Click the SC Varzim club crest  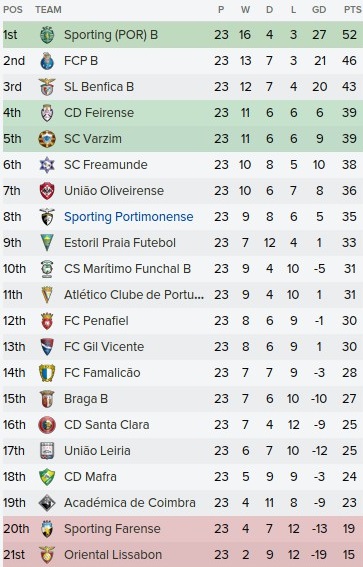click(47, 139)
